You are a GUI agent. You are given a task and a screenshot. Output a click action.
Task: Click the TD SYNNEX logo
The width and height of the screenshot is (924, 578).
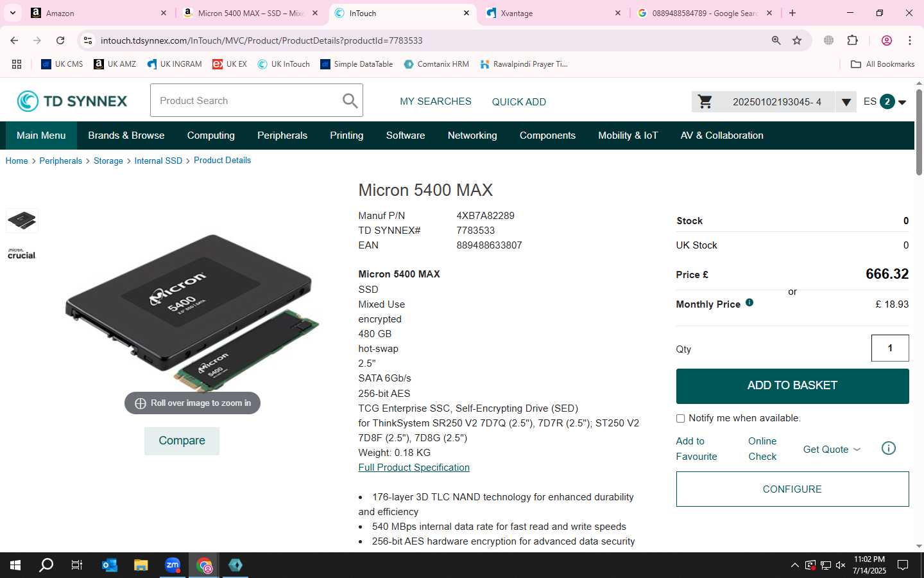point(72,101)
